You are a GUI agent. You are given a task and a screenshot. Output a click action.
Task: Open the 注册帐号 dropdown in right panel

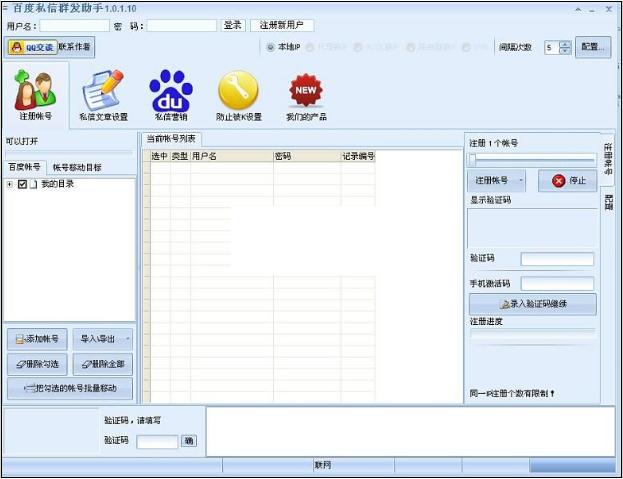click(497, 181)
